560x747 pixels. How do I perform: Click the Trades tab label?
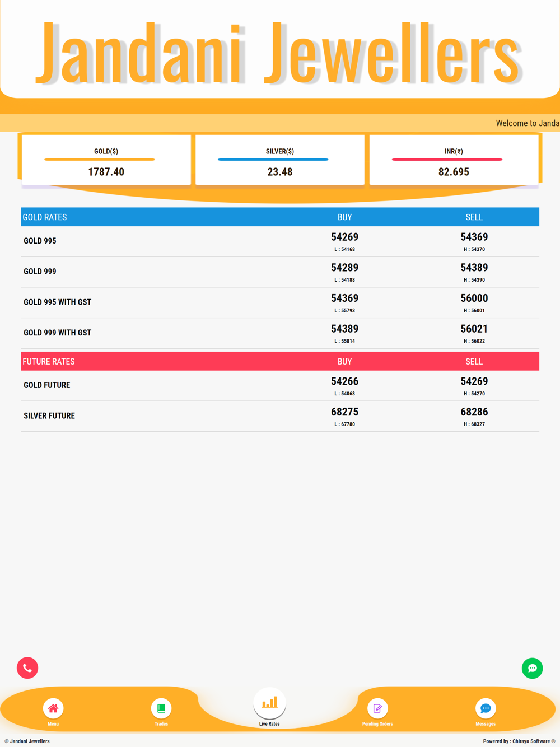(x=161, y=724)
